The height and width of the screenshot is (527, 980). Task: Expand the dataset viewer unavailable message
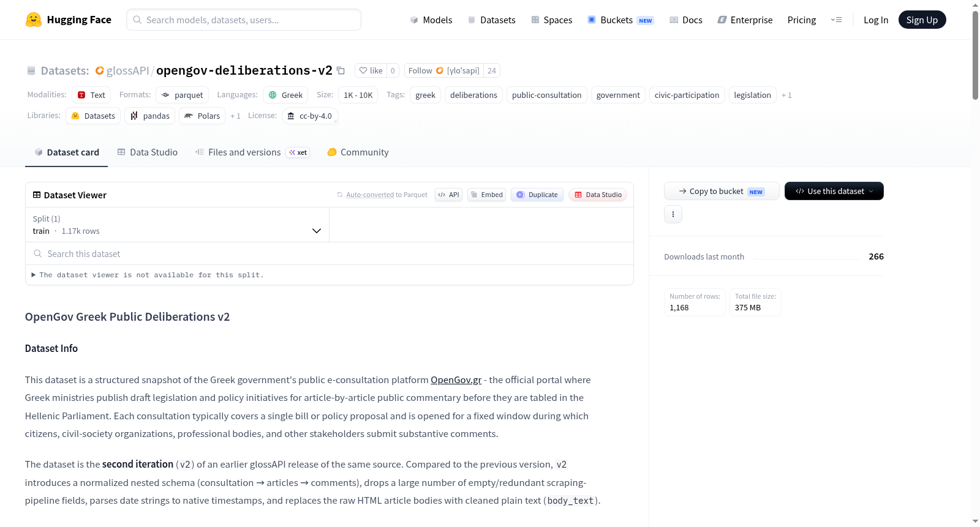[x=148, y=275]
